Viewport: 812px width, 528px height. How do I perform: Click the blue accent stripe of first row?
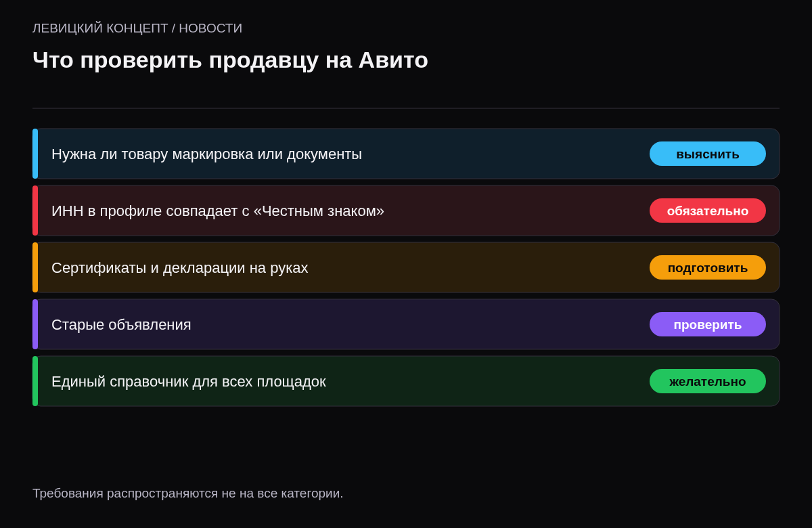coord(35,154)
